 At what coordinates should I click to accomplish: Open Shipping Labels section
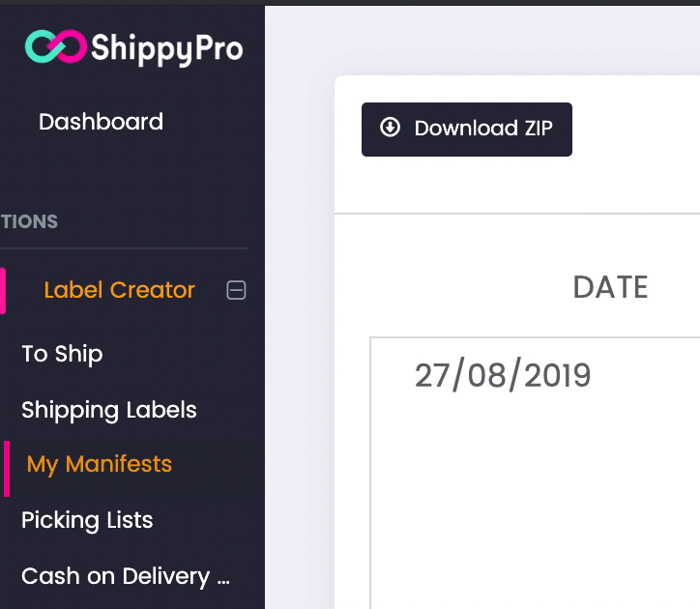(109, 410)
